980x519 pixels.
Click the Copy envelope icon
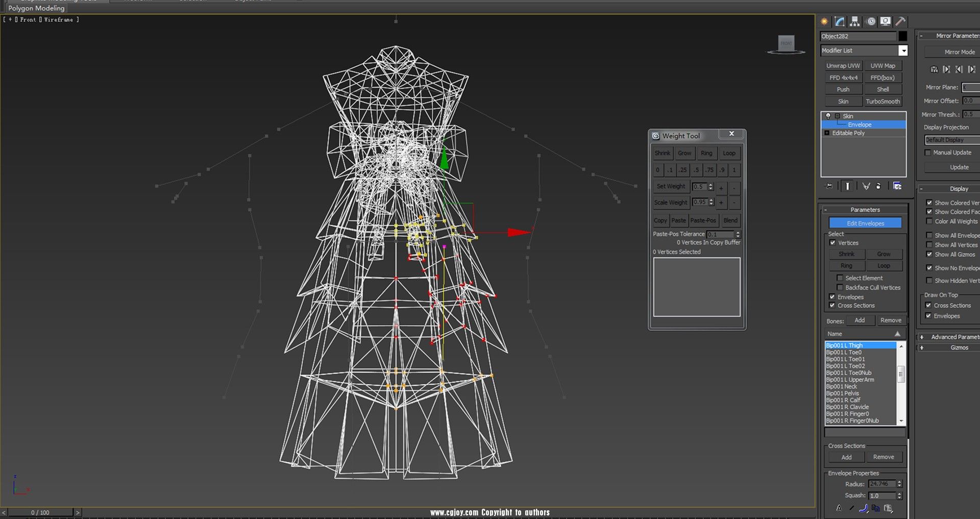pos(876,508)
